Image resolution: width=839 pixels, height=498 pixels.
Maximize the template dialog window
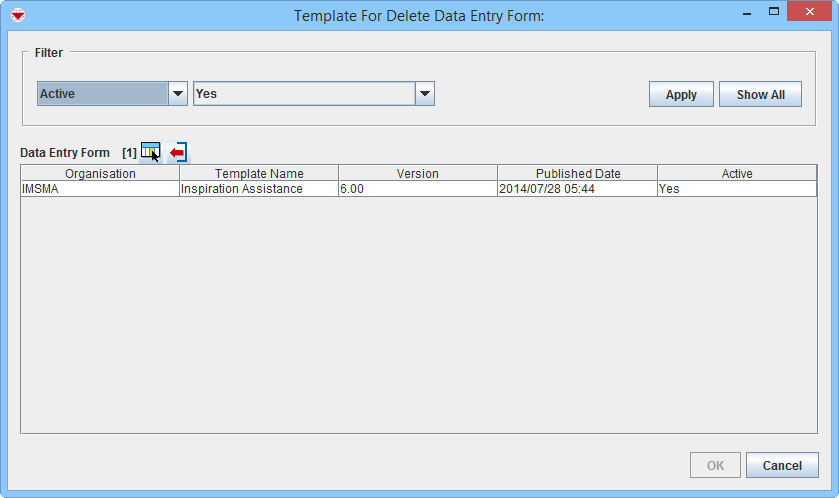click(x=774, y=12)
